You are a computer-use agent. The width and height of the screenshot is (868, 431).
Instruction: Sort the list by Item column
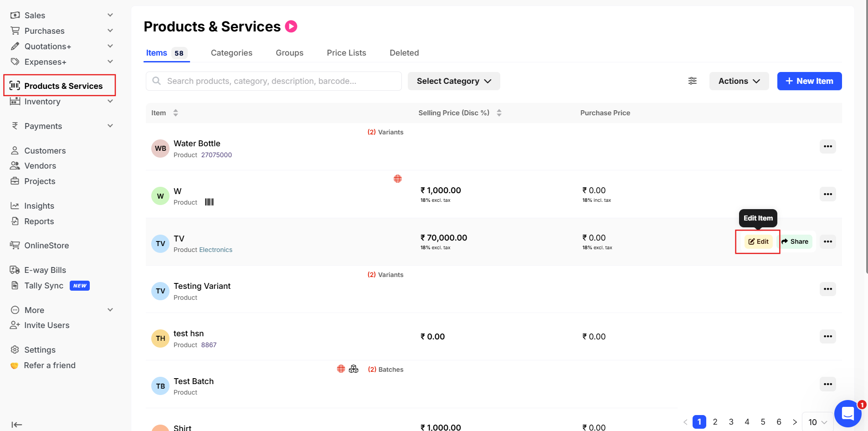point(175,113)
